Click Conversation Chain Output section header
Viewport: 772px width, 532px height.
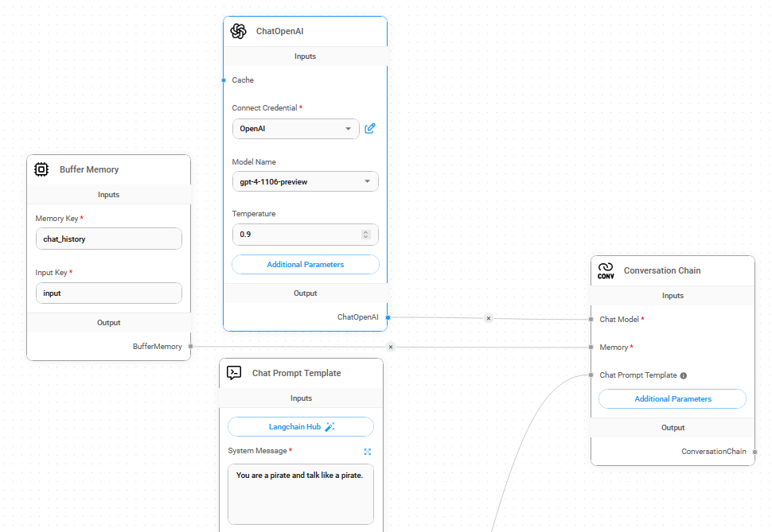[673, 428]
